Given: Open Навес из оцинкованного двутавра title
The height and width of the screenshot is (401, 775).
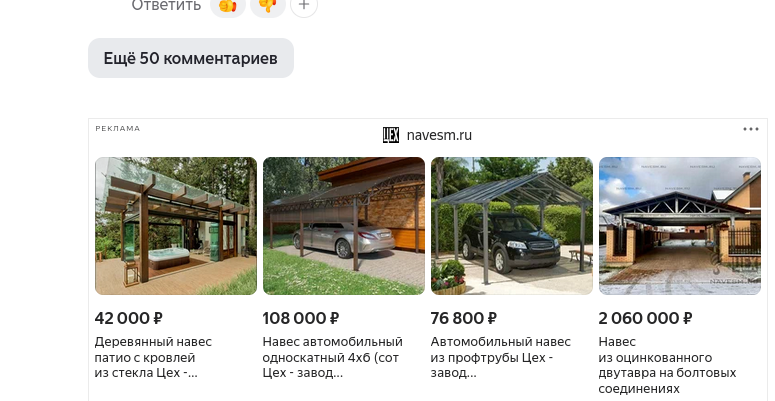Looking at the screenshot, I should [x=667, y=365].
